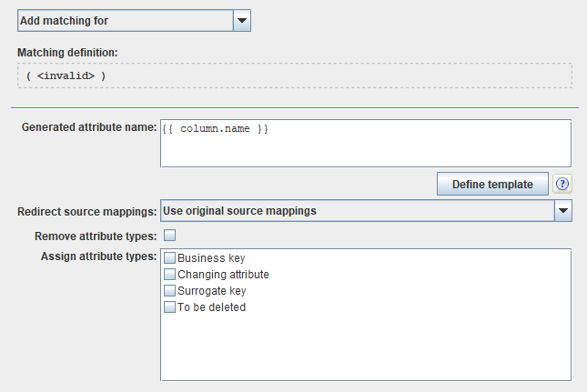This screenshot has width=587, height=392.
Task: Select the To be deleted item text
Action: pyautogui.click(x=211, y=307)
